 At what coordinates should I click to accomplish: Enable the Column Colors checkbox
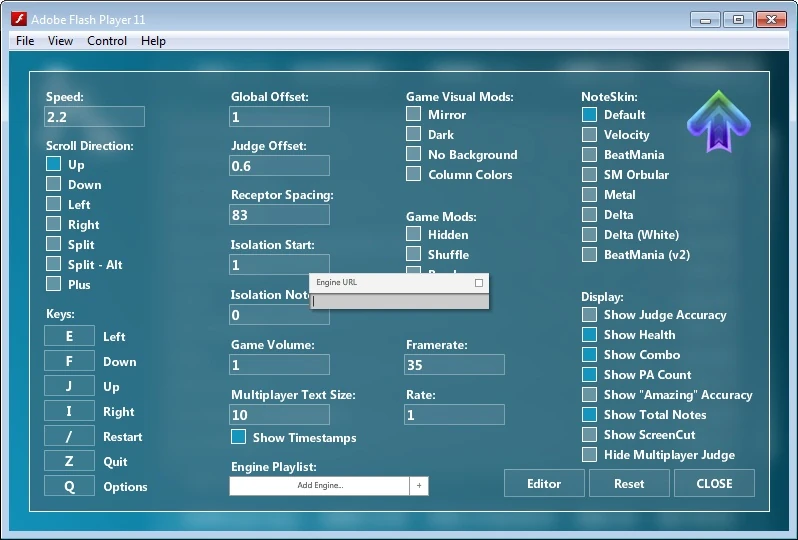(x=413, y=174)
